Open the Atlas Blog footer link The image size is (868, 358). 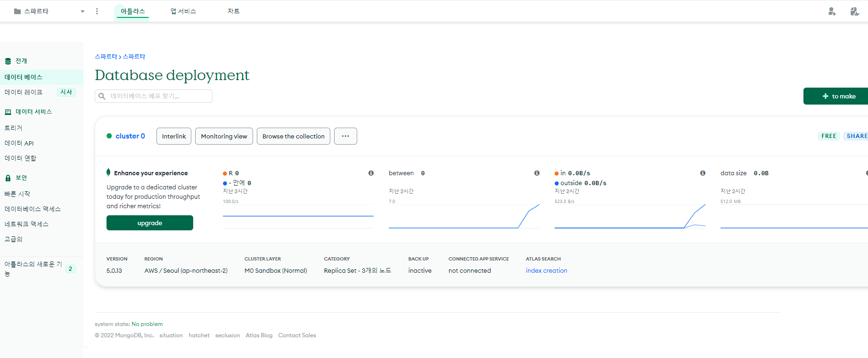pos(259,335)
